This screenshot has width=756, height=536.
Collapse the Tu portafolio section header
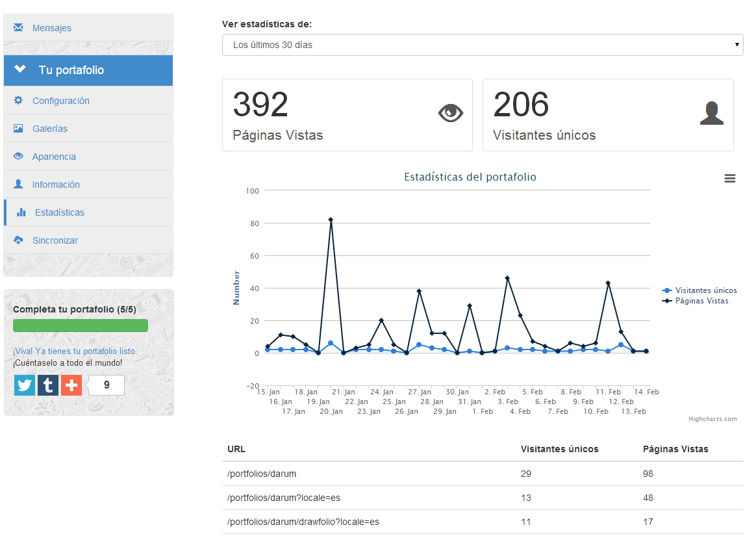(88, 70)
